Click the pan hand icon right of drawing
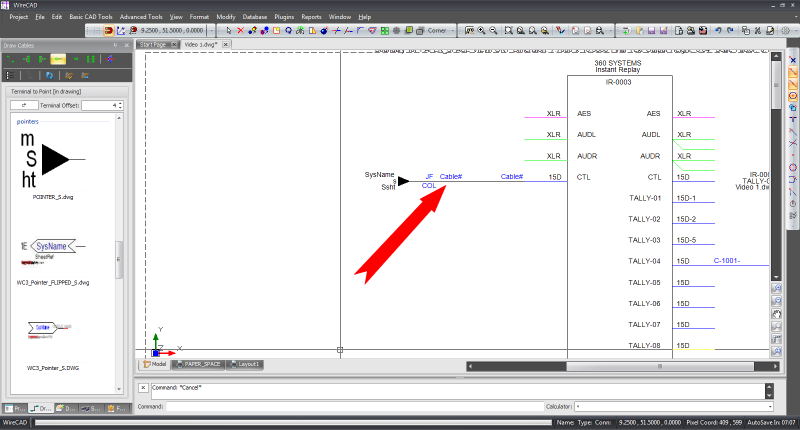This screenshot has height=430, width=800. (777, 314)
